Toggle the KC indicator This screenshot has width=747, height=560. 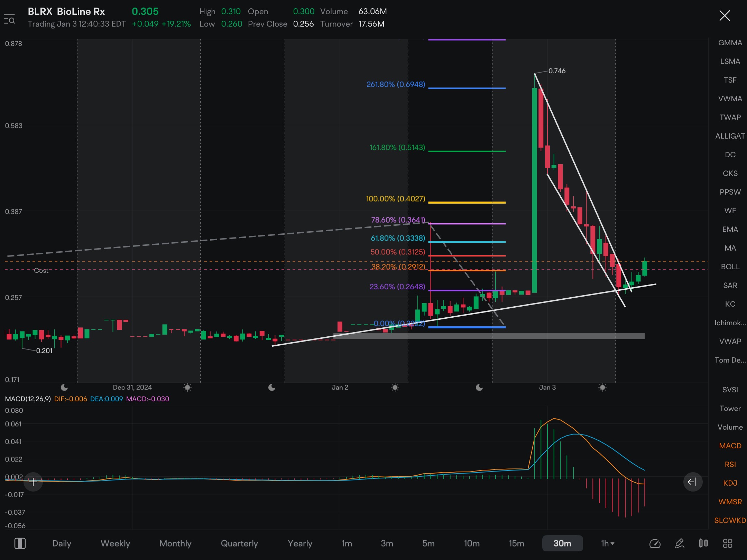pos(730,304)
